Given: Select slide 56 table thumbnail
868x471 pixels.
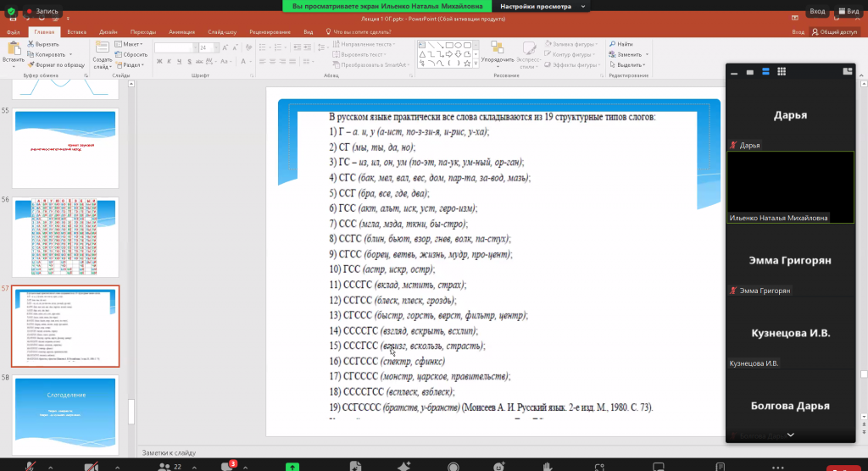Looking at the screenshot, I should (x=65, y=237).
